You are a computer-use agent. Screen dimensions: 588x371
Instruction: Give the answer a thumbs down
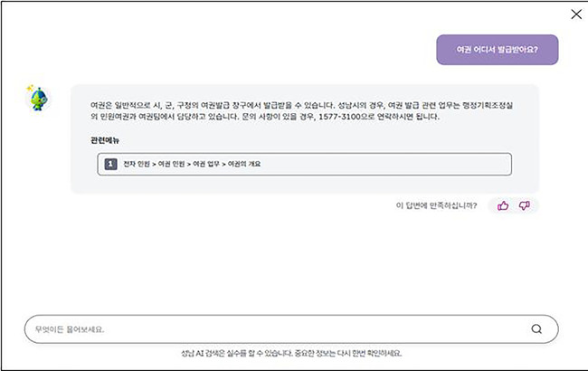click(524, 205)
